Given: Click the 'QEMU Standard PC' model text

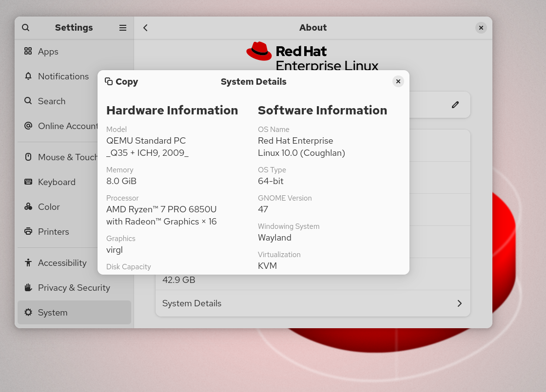Looking at the screenshot, I should (x=146, y=141).
